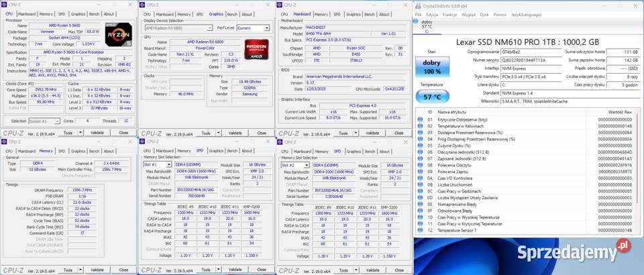Open the Wygląd menu in CrystalDiskInfo
The height and width of the screenshot is (275, 644).
[469, 14]
